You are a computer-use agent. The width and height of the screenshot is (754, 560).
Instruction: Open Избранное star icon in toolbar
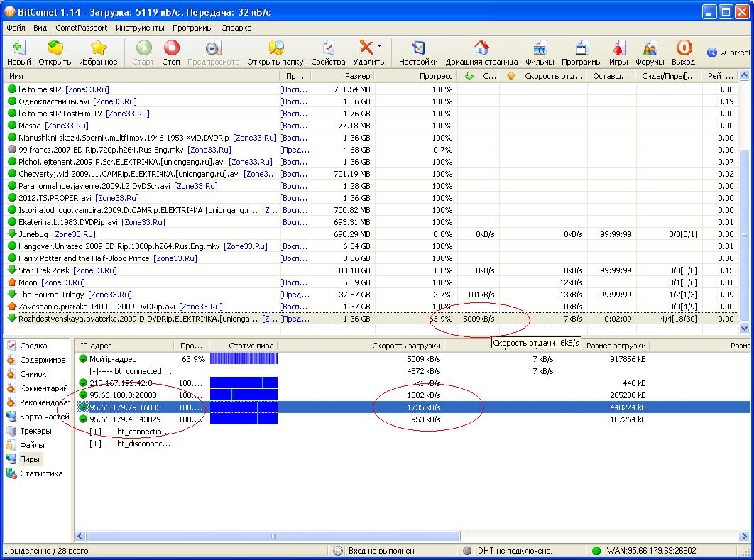pos(98,53)
